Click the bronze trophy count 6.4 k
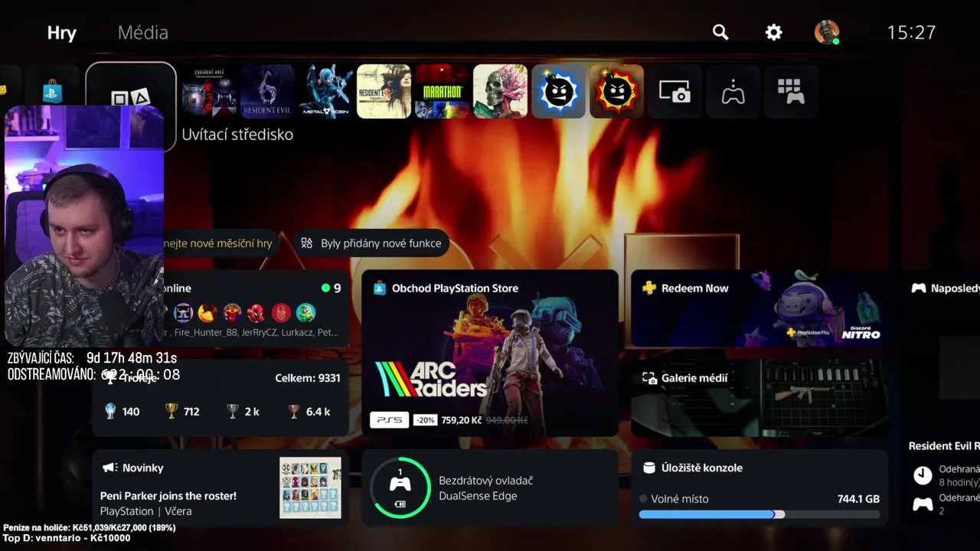This screenshot has width=980, height=551. click(x=309, y=412)
